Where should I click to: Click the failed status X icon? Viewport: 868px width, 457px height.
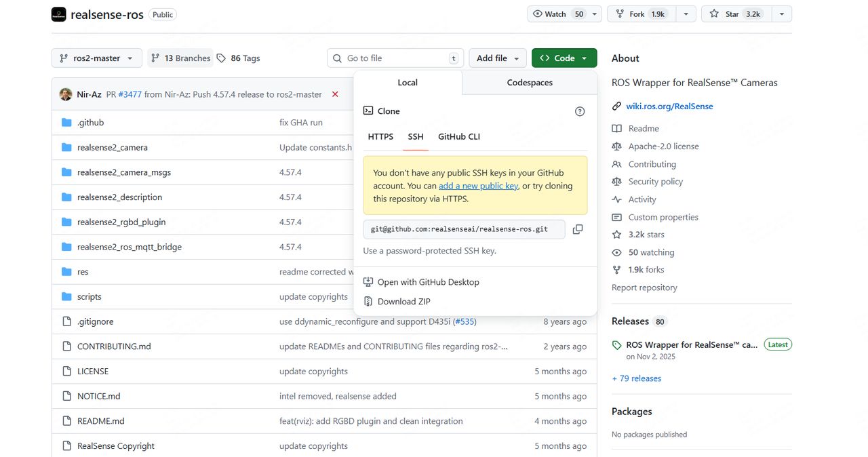pos(335,94)
